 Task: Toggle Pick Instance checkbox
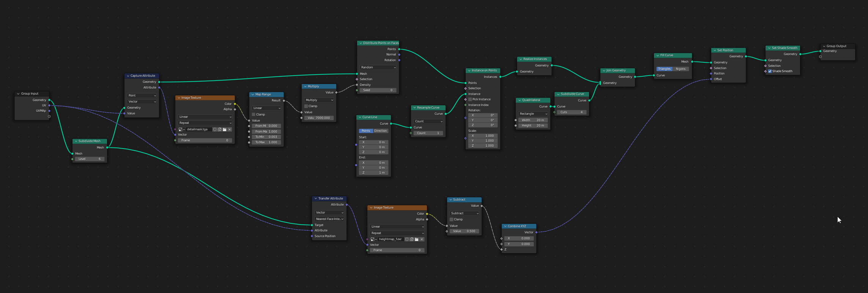coord(470,99)
